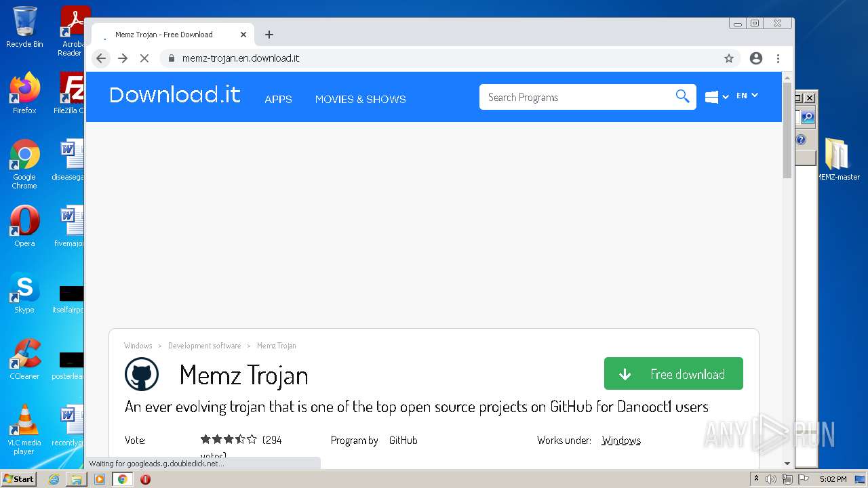Bookmark this page with the star icon
The height and width of the screenshot is (488, 868).
pyautogui.click(x=729, y=58)
